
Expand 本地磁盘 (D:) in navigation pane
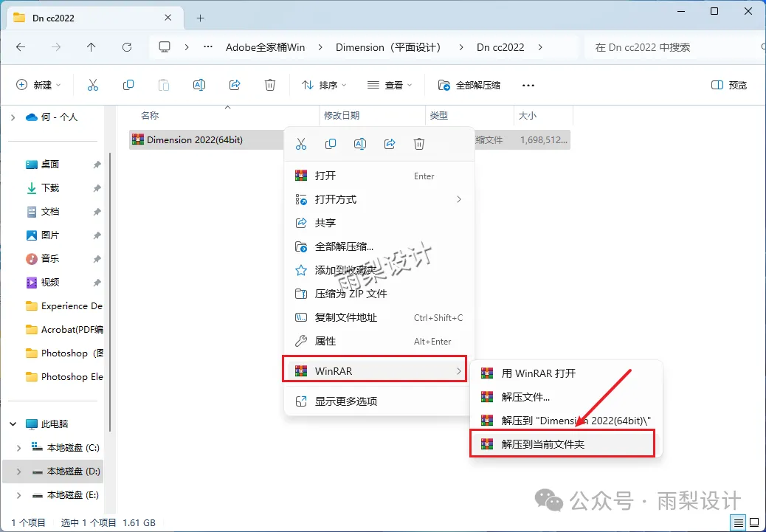[x=18, y=471]
